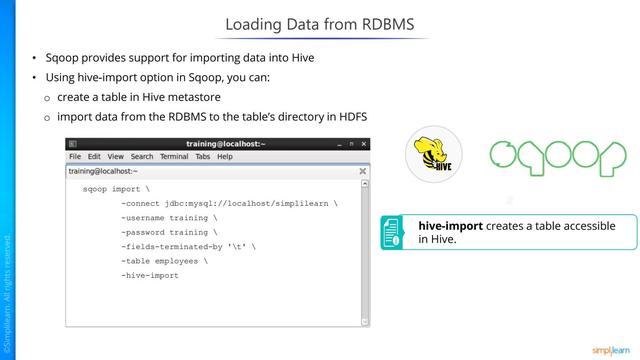
Task: Open the Terminal menu
Action: pos(174,156)
